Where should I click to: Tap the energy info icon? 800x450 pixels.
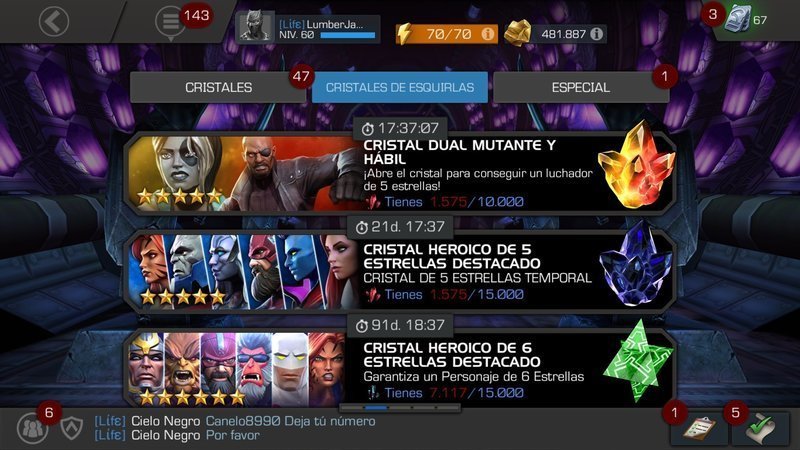pyautogui.click(x=488, y=34)
